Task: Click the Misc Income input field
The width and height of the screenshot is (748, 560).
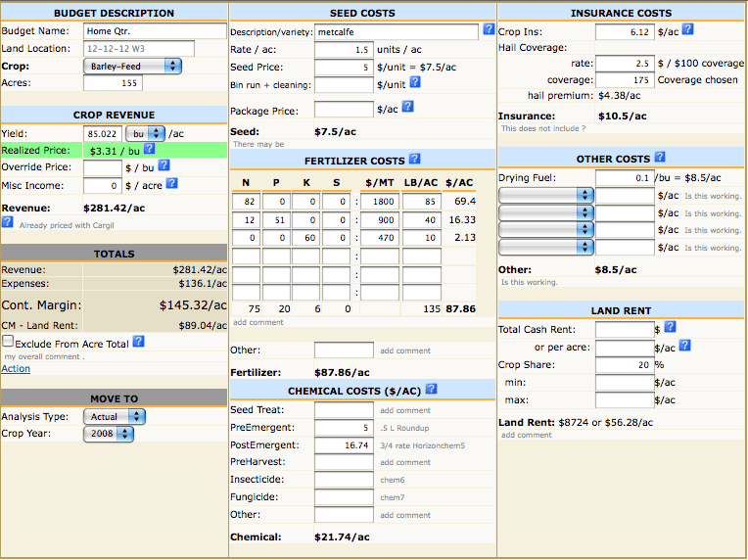Action: [x=103, y=186]
